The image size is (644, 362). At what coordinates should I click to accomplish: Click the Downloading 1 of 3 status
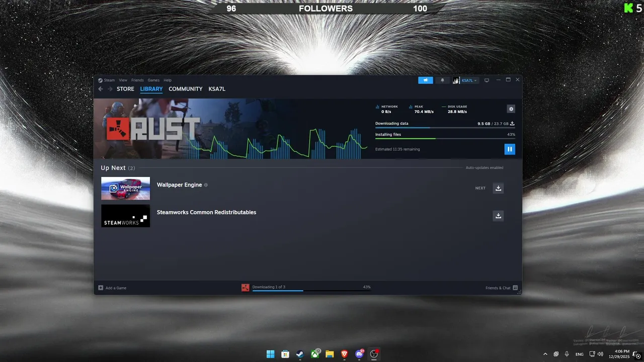pyautogui.click(x=269, y=287)
